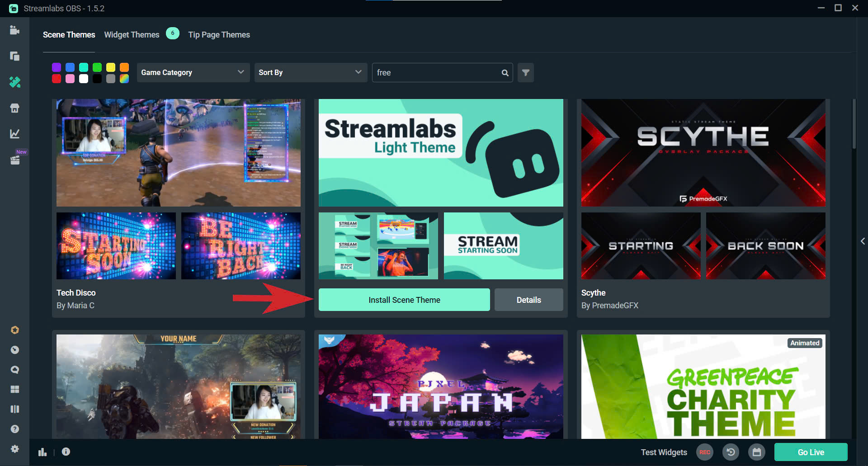Open Scythe Back Soon thumbnail
Screen dimensions: 868x466
click(766, 246)
